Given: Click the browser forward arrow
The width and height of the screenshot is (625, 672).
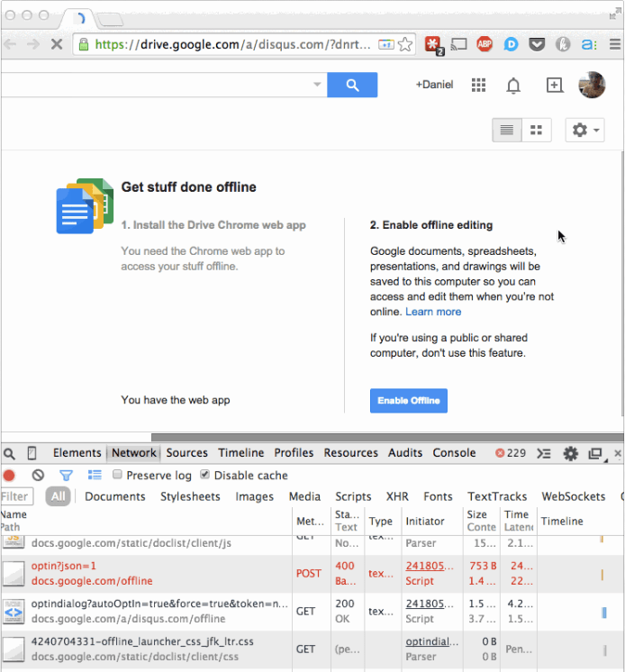Looking at the screenshot, I should point(33,44).
